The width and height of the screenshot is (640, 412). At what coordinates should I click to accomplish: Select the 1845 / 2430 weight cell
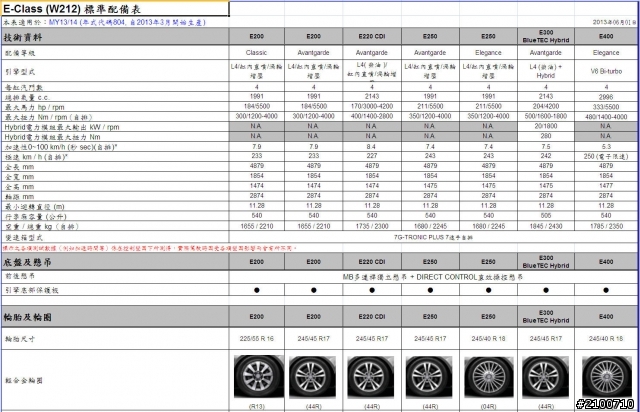546,226
